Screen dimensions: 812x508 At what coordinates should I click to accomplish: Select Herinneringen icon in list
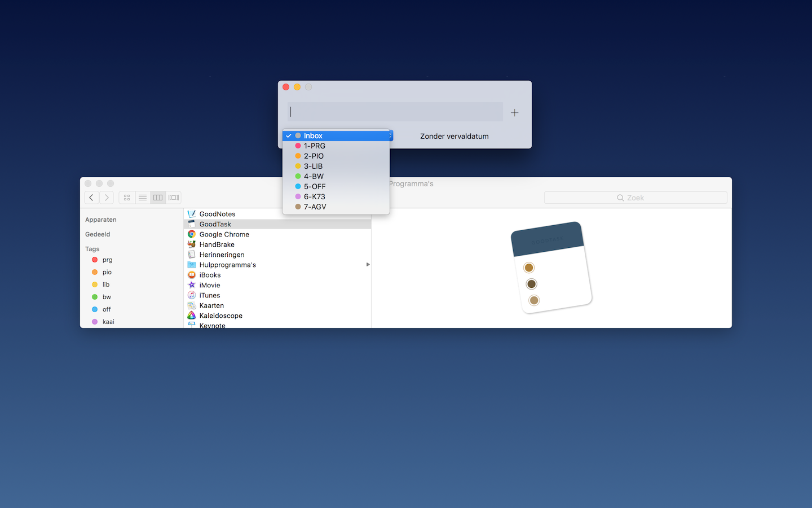(x=192, y=255)
